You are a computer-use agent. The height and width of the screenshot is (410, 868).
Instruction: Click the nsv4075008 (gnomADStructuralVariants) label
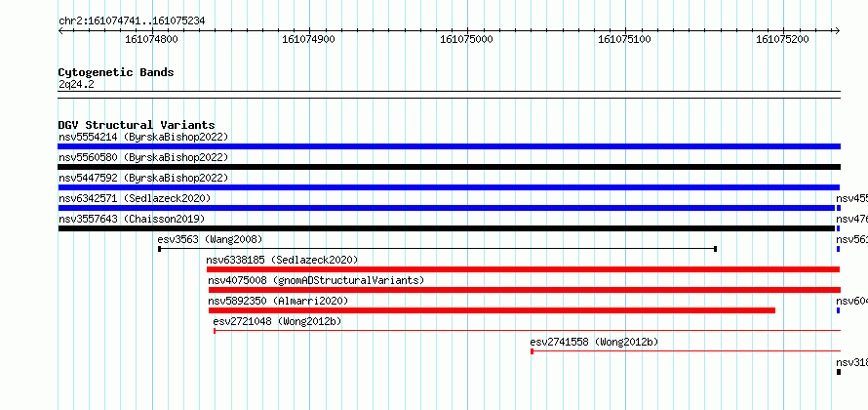(316, 280)
